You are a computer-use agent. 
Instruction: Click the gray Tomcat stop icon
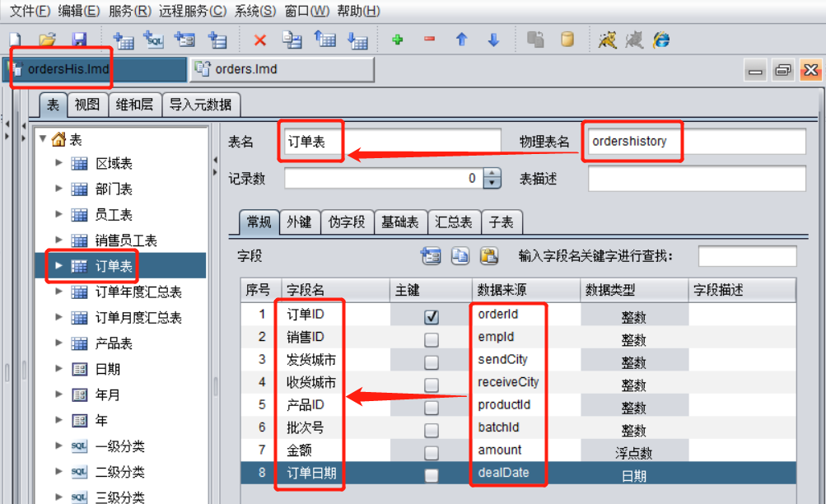coord(634,40)
